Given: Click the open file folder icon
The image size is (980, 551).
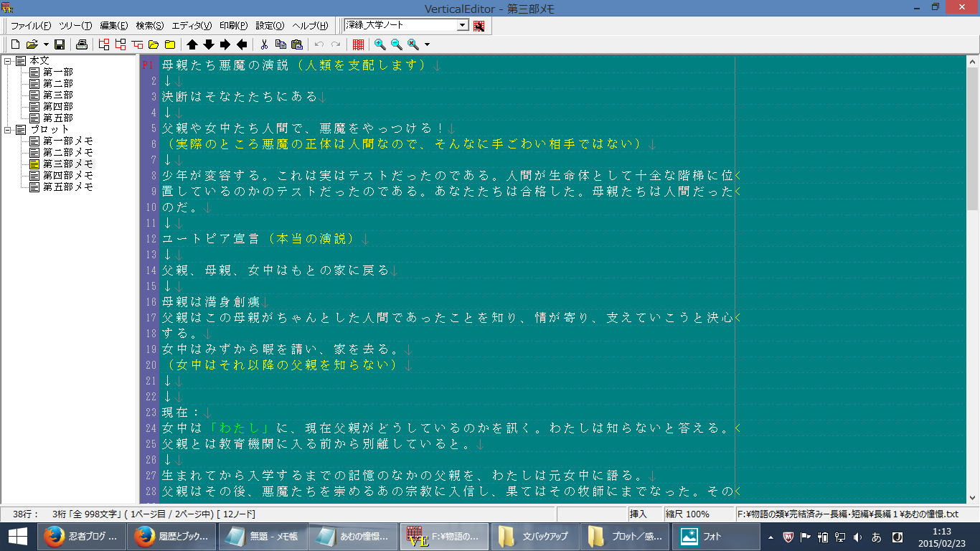Looking at the screenshot, I should click(32, 44).
